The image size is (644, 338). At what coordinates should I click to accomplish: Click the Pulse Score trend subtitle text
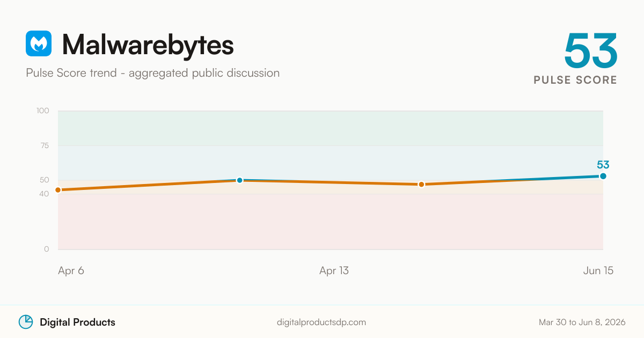point(153,73)
